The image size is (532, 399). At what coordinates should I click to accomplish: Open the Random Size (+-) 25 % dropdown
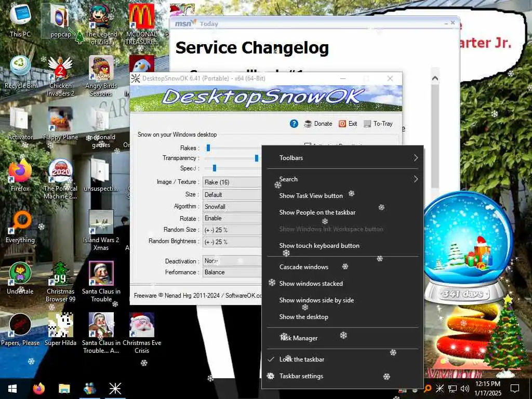coord(232,230)
